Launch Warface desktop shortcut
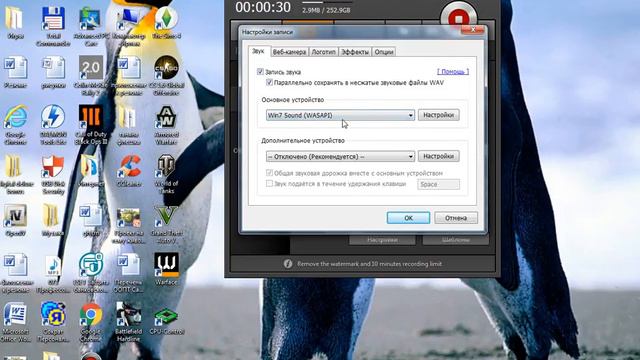The image size is (640, 360). 166,269
